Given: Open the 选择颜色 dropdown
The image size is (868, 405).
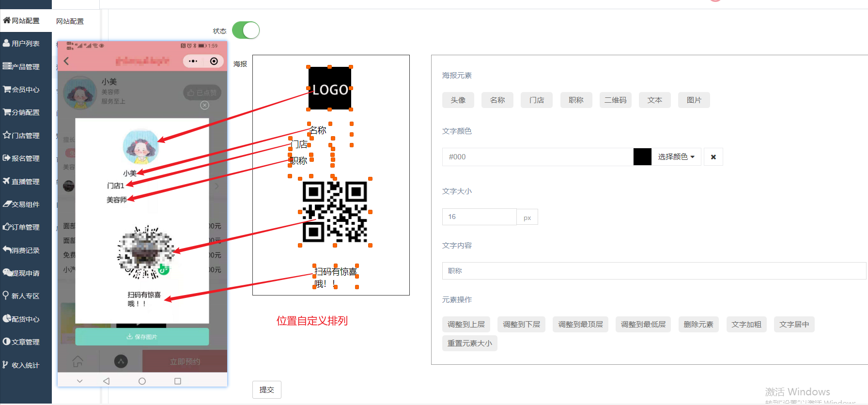Looking at the screenshot, I should [676, 157].
